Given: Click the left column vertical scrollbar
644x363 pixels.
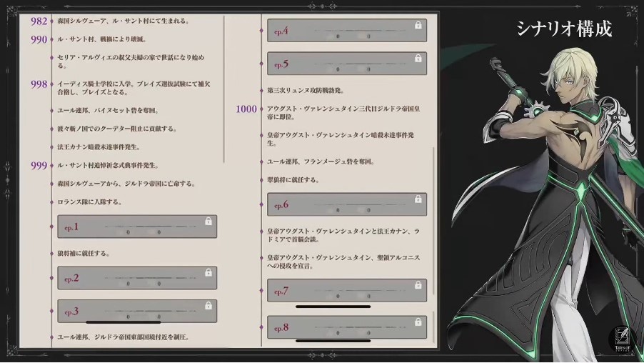Looking at the screenshot, I should pyautogui.click(x=224, y=89).
